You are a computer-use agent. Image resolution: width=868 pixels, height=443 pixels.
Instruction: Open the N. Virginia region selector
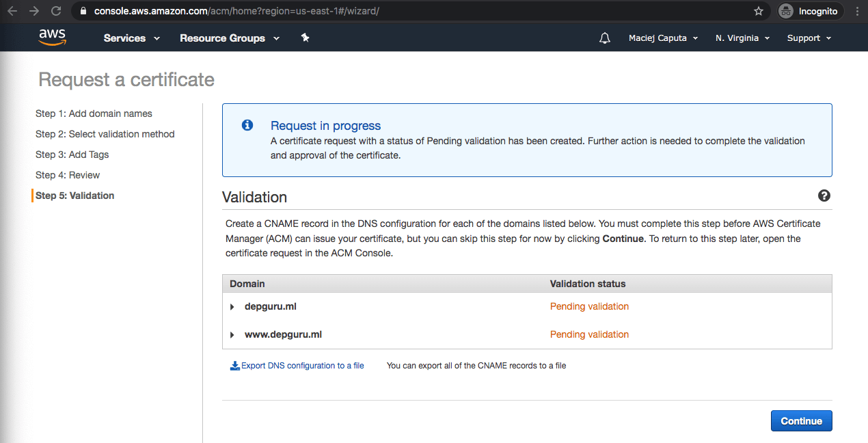[x=742, y=38]
